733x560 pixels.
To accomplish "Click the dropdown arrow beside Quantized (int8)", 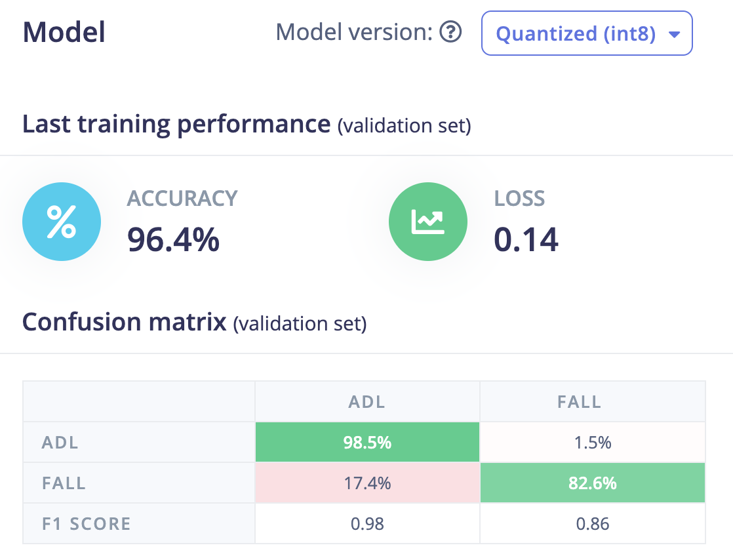I will (674, 34).
